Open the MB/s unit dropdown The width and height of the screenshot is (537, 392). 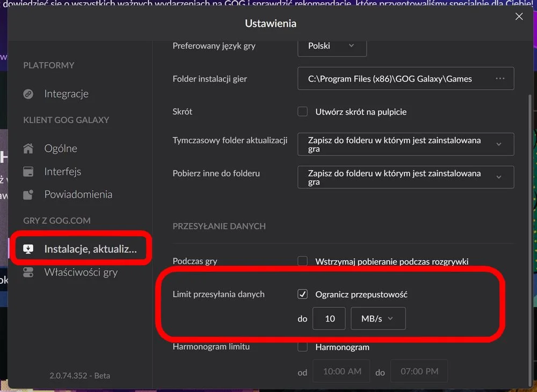coord(378,318)
